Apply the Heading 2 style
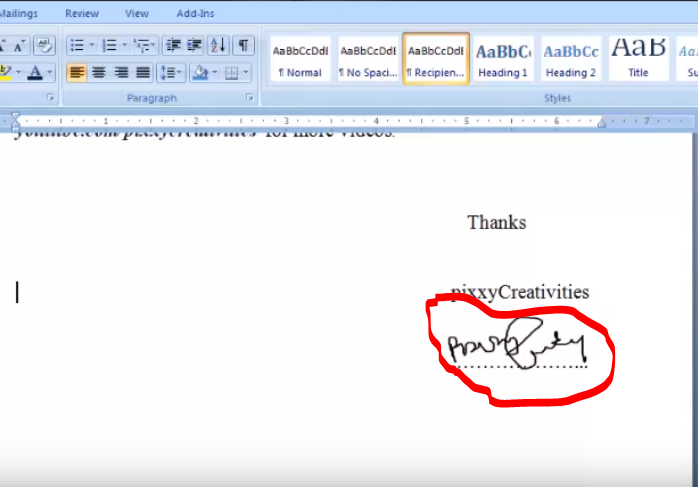The height and width of the screenshot is (487, 698). (571, 59)
